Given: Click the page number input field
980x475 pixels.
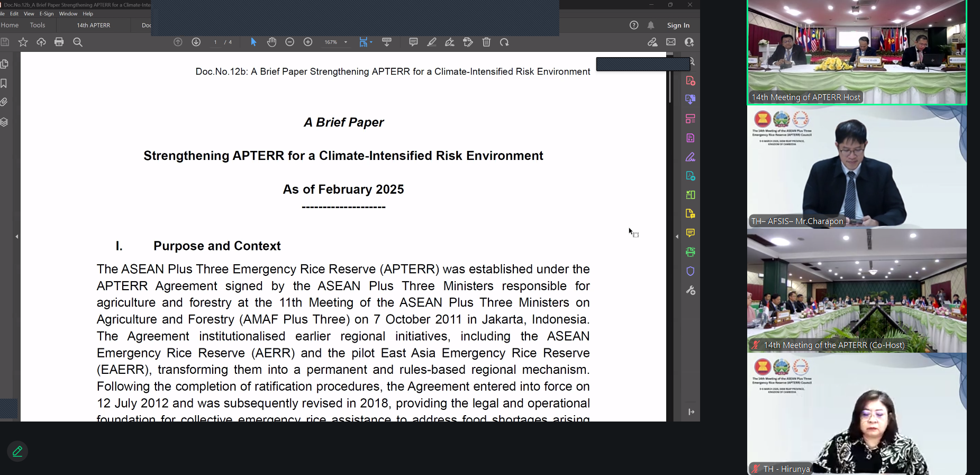Looking at the screenshot, I should pos(215,42).
